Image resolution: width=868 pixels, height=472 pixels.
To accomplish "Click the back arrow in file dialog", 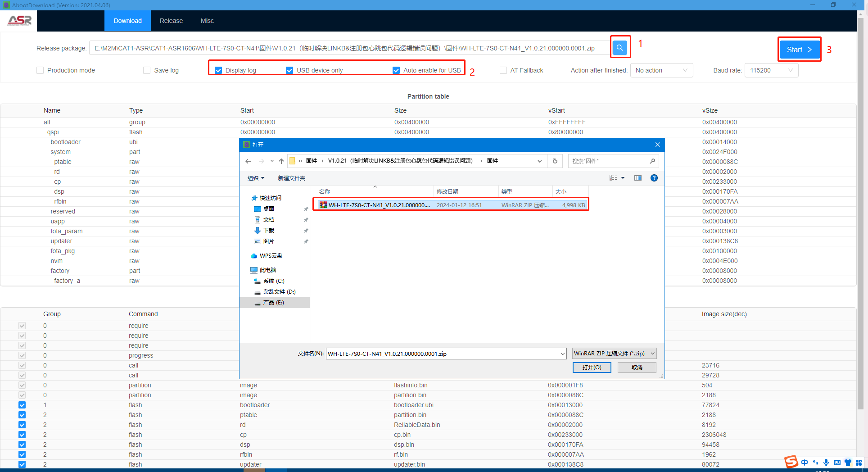I will pos(248,161).
